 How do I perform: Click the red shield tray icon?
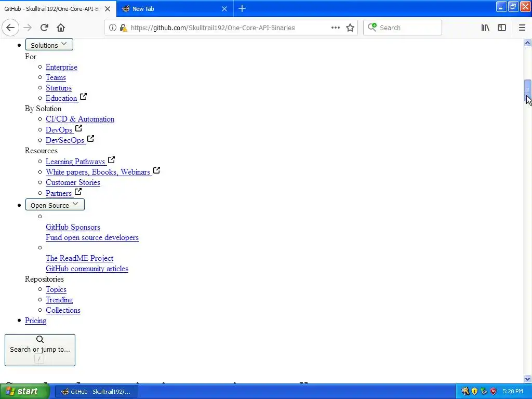[x=494, y=391]
